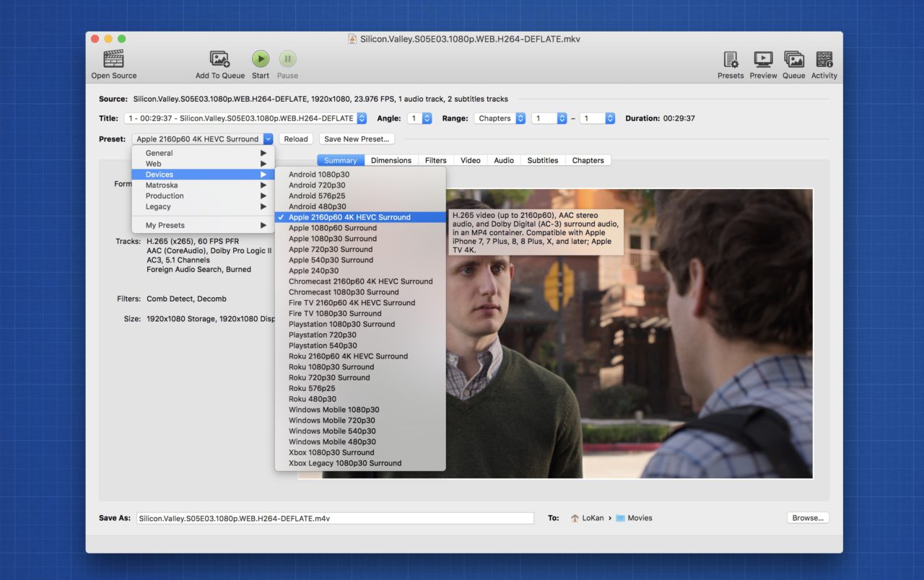Image resolution: width=924 pixels, height=580 pixels.
Task: Switch to the Chapters tab
Action: tap(588, 160)
